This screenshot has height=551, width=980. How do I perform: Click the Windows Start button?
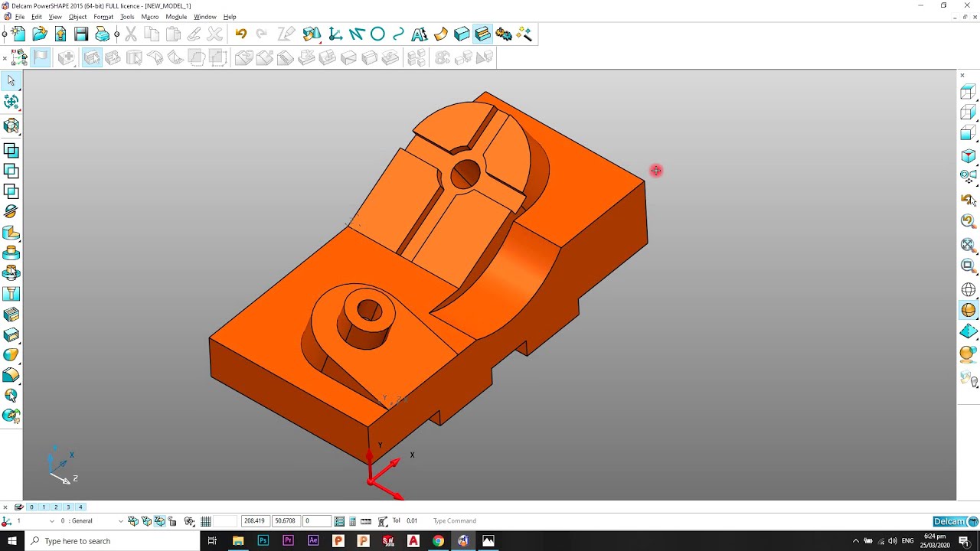point(12,541)
